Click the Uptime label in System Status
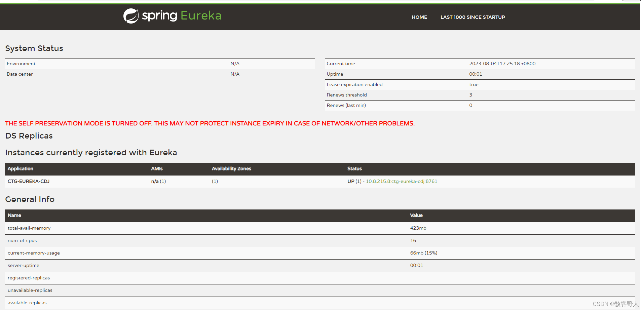The image size is (644, 310). (335, 74)
